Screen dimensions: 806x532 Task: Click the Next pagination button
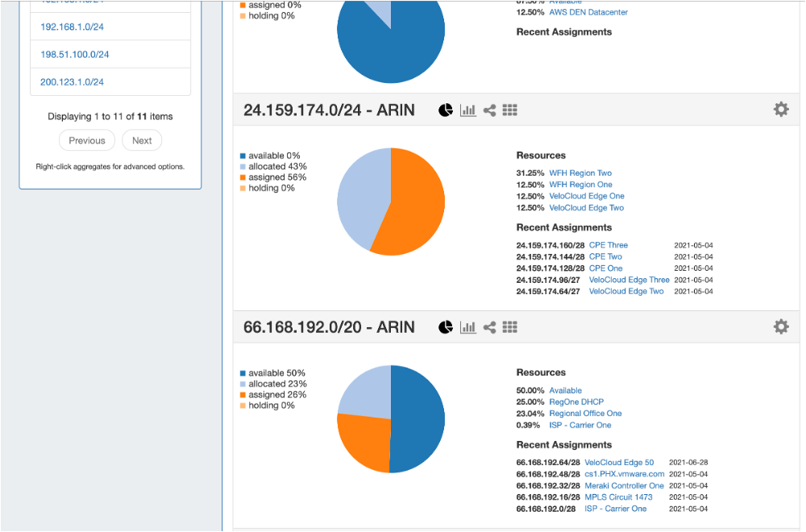coord(142,140)
